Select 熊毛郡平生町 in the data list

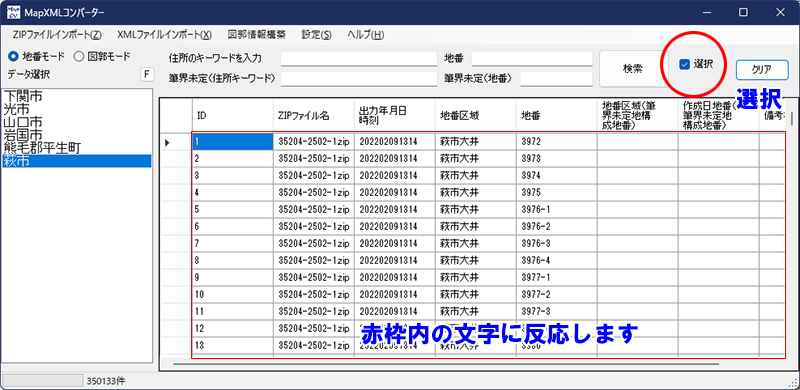point(77,148)
